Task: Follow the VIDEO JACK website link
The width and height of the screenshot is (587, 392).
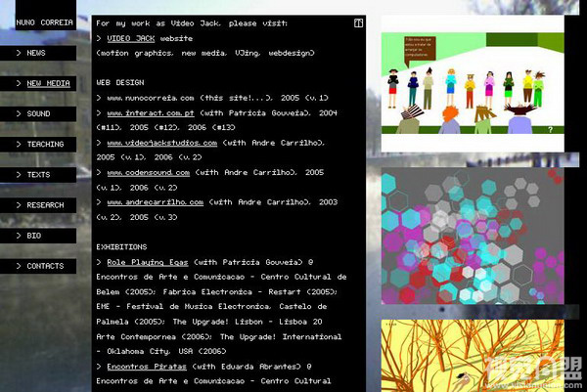Action: pyautogui.click(x=131, y=38)
